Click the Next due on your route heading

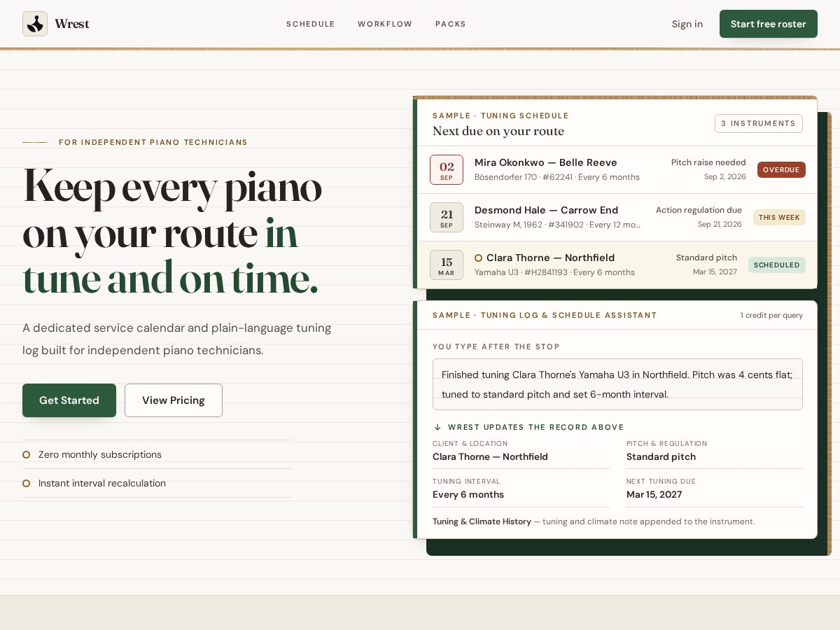498,132
